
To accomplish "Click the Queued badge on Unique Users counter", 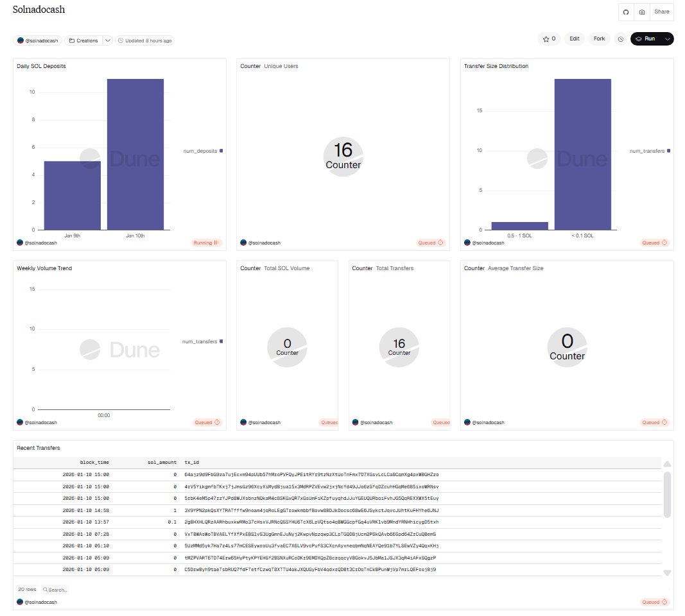I will coord(430,243).
